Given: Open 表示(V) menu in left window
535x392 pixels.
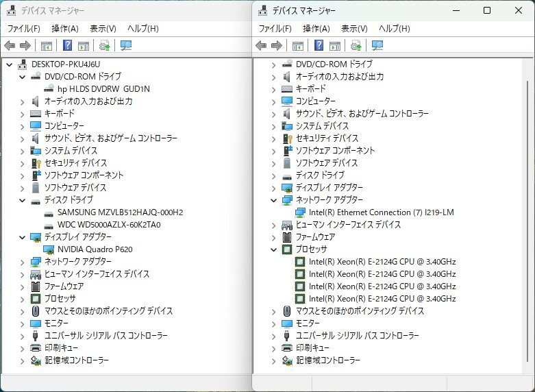Looking at the screenshot, I should (x=103, y=29).
